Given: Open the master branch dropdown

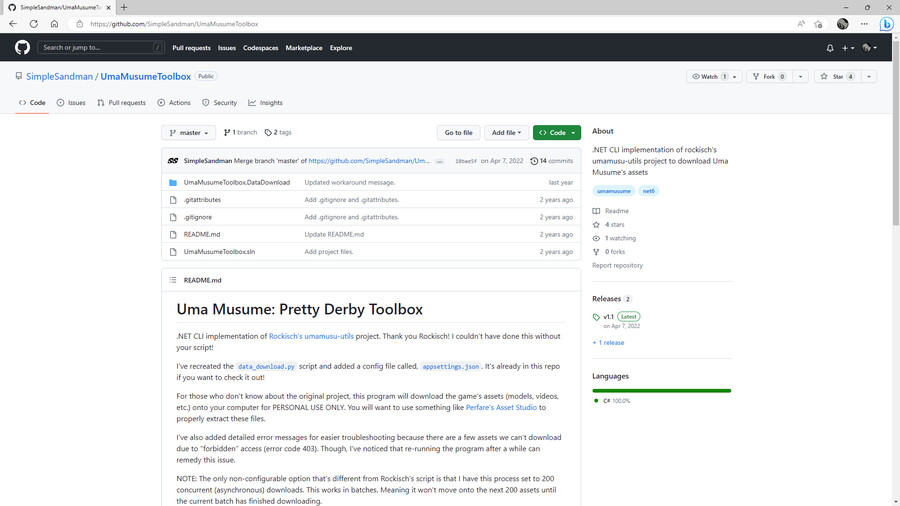Looking at the screenshot, I should coord(189,133).
